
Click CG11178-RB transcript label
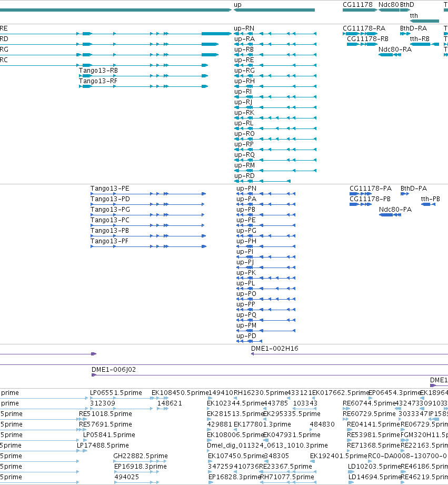(367, 39)
